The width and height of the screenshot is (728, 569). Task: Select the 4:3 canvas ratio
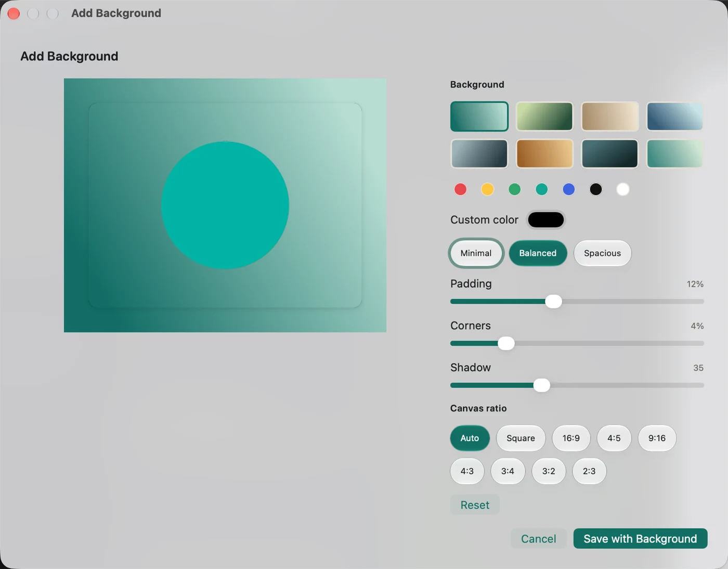(x=467, y=471)
